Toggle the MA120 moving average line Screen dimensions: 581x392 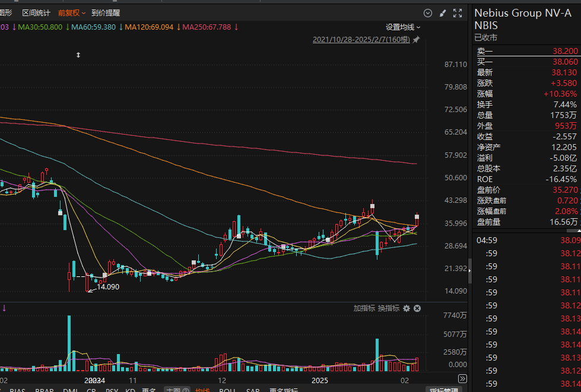148,27
